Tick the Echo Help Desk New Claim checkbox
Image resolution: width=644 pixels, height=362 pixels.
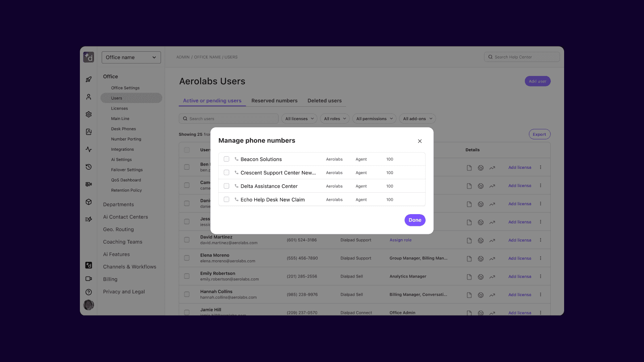tap(226, 200)
